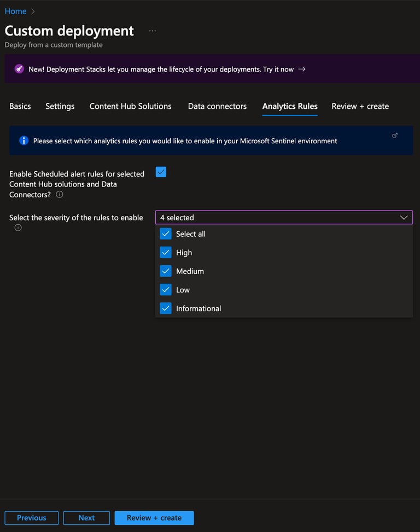Open the ellipsis menu beside Custom deployment
The image size is (420, 532).
click(x=153, y=31)
